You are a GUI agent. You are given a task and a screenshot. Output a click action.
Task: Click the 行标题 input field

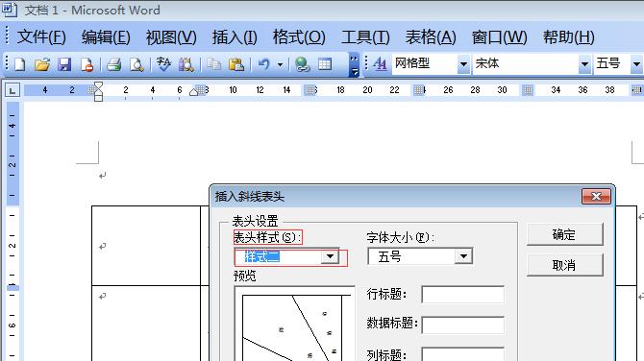coord(463,295)
